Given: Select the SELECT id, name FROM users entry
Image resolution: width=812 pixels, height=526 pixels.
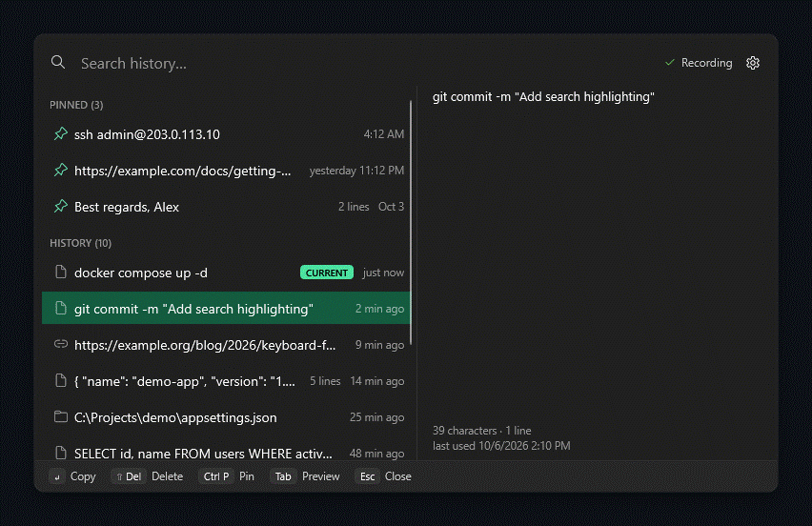Looking at the screenshot, I should (x=227, y=450).
